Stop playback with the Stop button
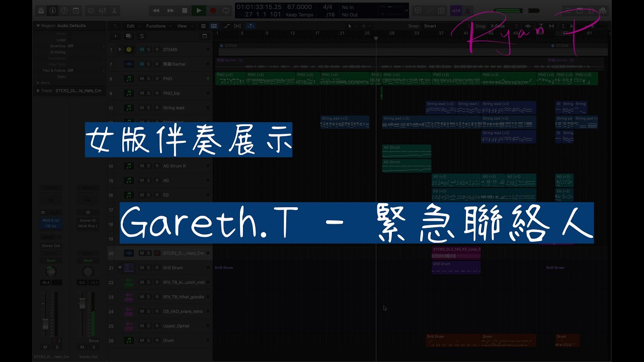644x362 pixels. coord(185,11)
